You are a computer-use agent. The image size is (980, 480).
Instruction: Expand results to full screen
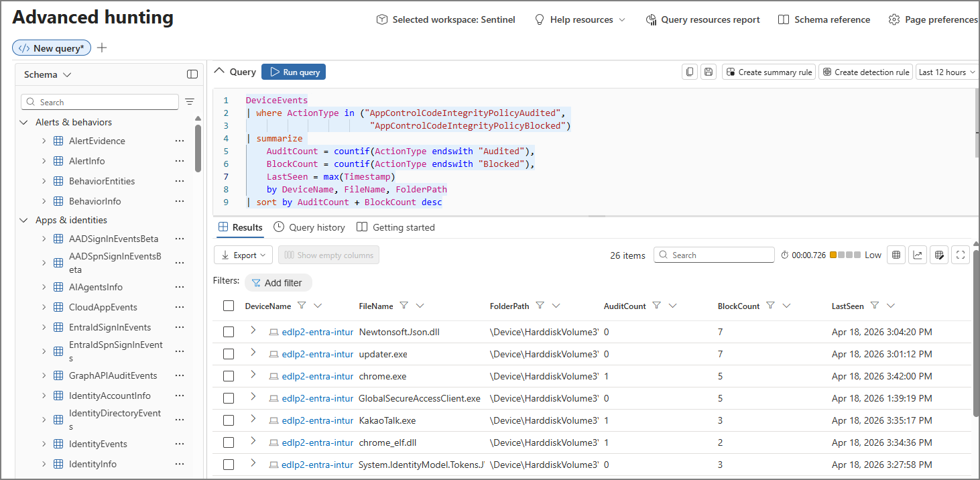click(961, 255)
